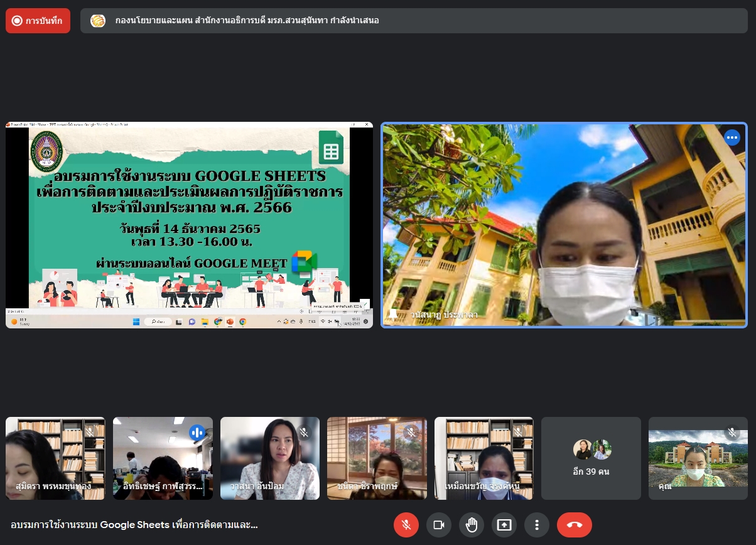Select your own video tile labeled คุณ
756x545 pixels.
point(698,458)
